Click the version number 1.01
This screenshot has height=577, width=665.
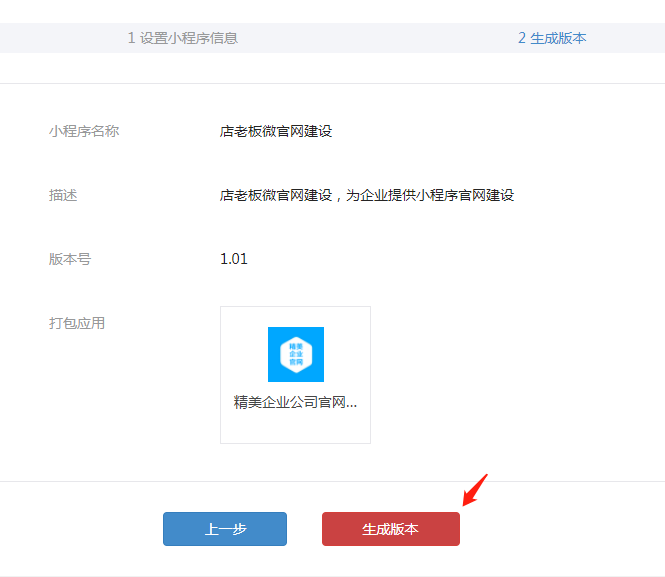tap(234, 259)
